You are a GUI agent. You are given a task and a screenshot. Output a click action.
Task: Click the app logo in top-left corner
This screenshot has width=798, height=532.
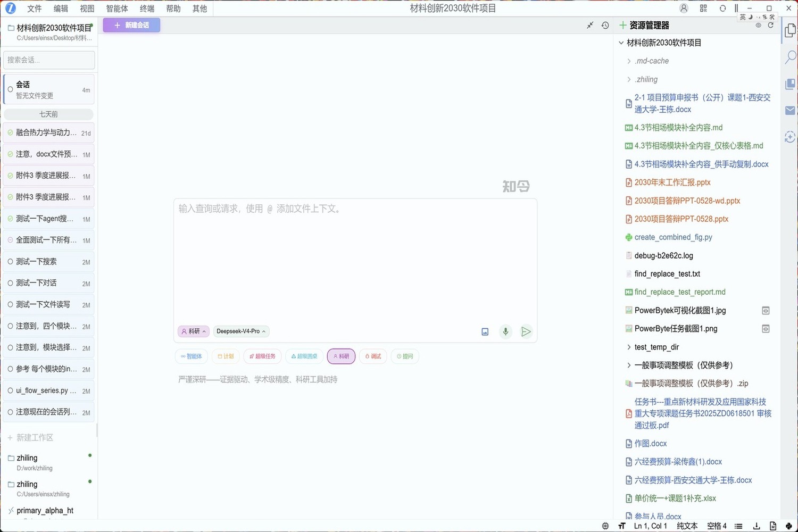click(10, 8)
